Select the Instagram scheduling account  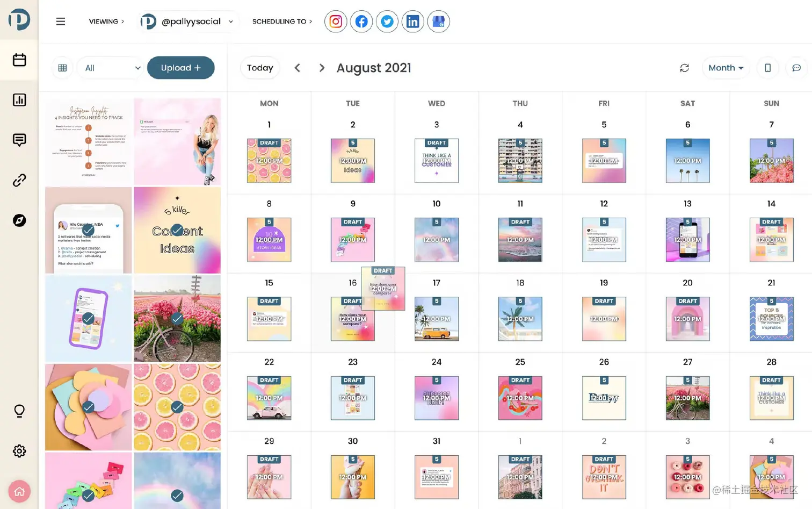(336, 21)
